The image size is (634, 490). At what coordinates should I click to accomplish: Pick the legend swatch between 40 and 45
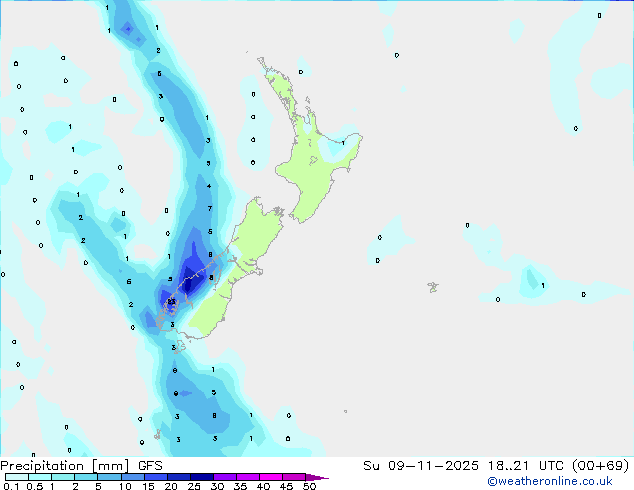[x=271, y=477]
